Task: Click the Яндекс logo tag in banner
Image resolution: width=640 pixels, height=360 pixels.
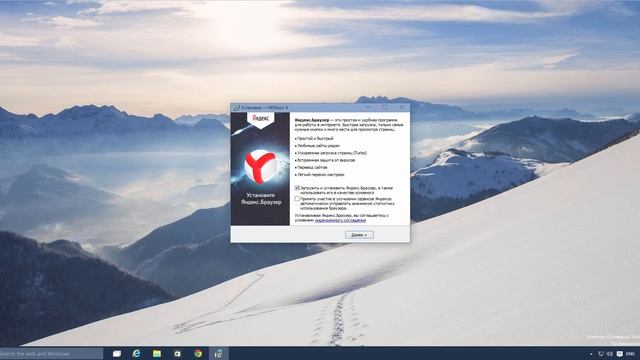Action: (x=260, y=120)
